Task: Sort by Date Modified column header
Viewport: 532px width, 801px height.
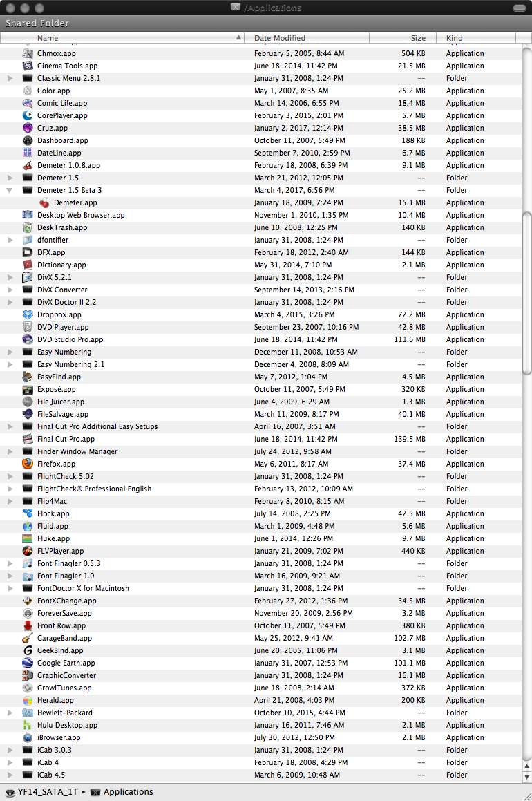Action: 306,38
